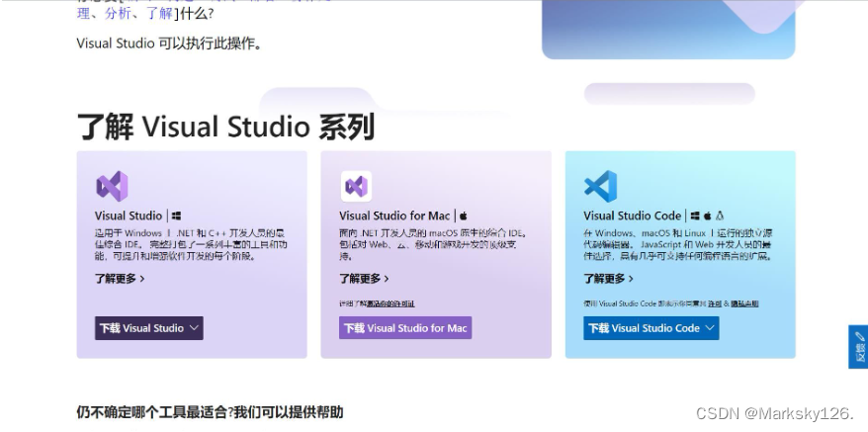Click Windows icon next to Visual Studio title
The height and width of the screenshot is (432, 868).
(176, 216)
